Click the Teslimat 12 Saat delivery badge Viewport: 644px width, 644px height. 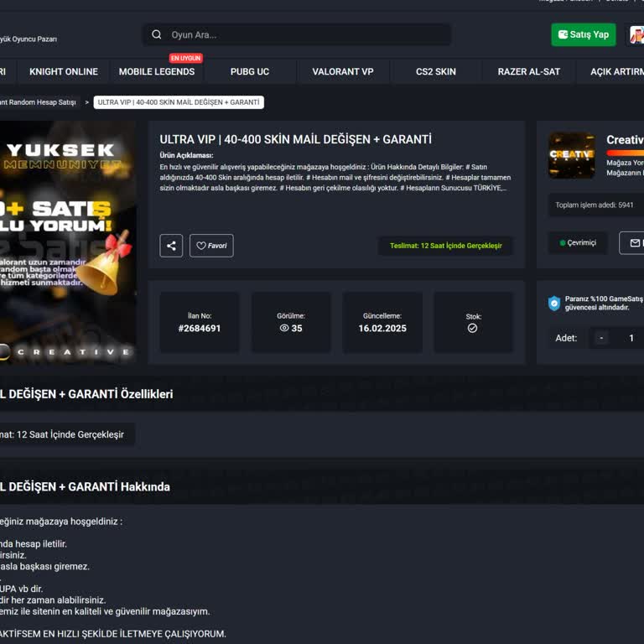pyautogui.click(x=445, y=246)
